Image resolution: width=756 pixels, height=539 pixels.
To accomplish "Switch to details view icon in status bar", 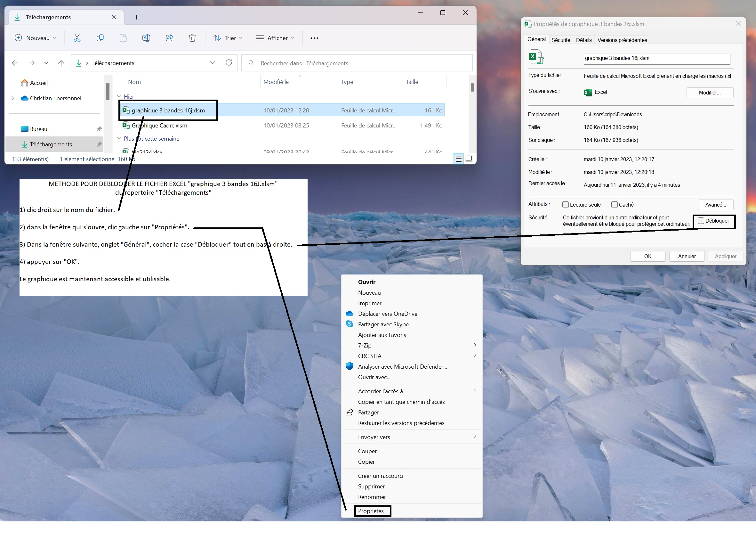I will [458, 159].
